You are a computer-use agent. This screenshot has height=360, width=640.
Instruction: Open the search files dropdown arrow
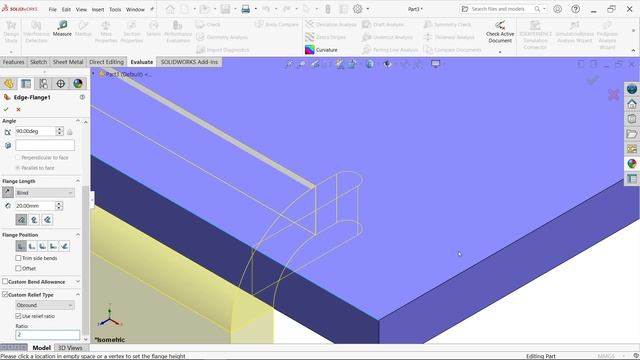(x=544, y=9)
